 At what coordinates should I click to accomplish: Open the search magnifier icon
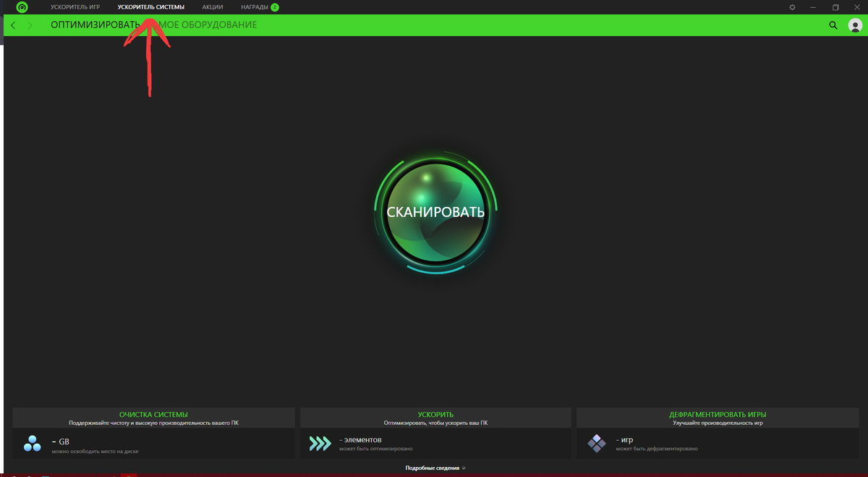[833, 25]
